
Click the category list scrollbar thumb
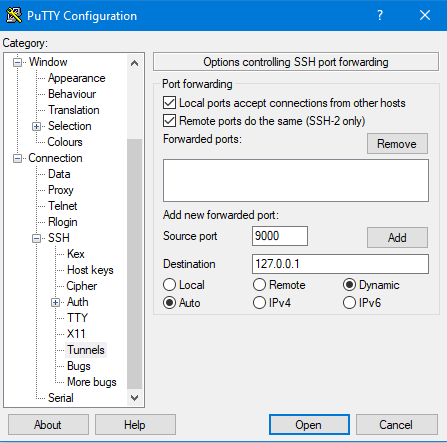point(134,264)
